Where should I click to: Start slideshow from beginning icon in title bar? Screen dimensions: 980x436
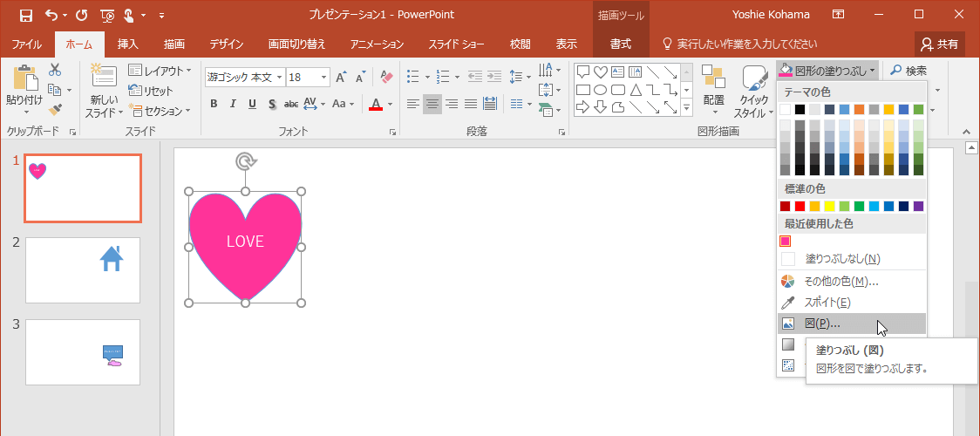coord(107,15)
